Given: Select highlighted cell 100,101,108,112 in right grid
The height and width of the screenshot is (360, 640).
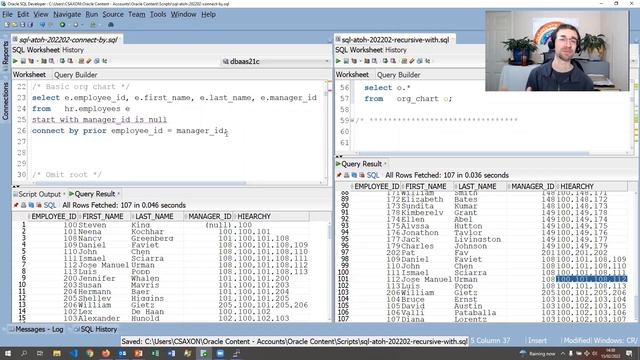Looking at the screenshot, I should tap(591, 279).
